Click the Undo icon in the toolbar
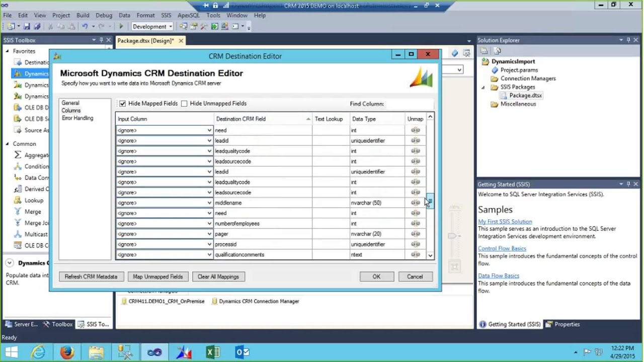644x362 pixels. click(85, 27)
